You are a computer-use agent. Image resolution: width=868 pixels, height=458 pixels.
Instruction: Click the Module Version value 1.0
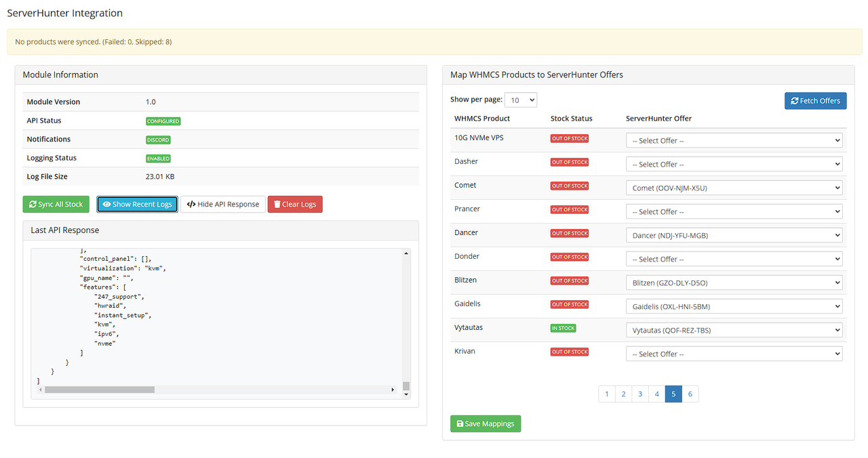151,102
